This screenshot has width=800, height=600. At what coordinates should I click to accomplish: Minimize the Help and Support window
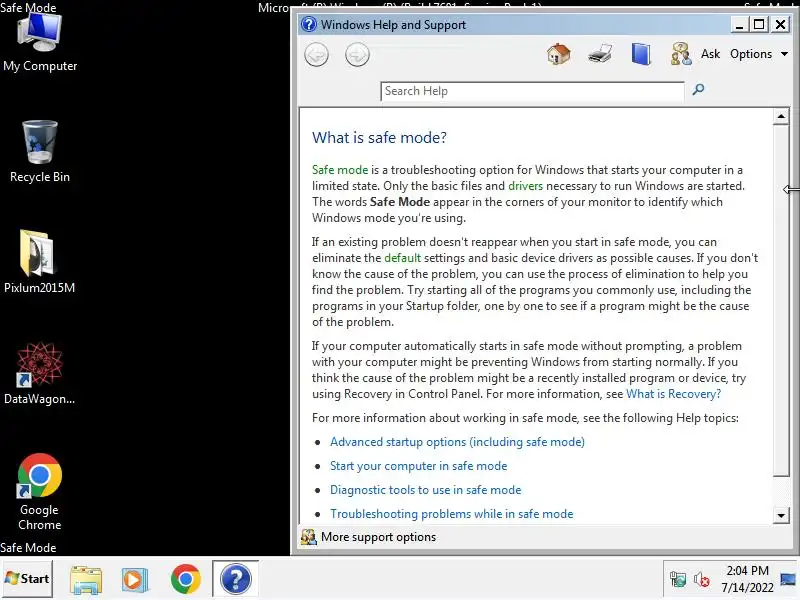click(738, 24)
